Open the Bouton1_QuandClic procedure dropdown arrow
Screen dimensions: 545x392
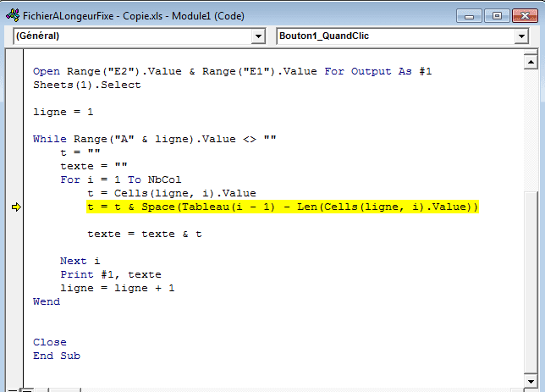521,36
